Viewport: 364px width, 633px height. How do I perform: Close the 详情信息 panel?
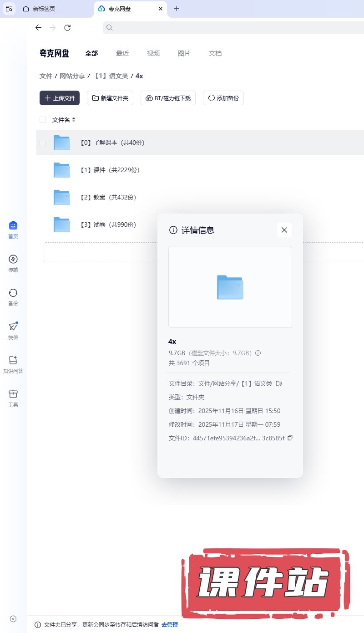click(x=284, y=230)
